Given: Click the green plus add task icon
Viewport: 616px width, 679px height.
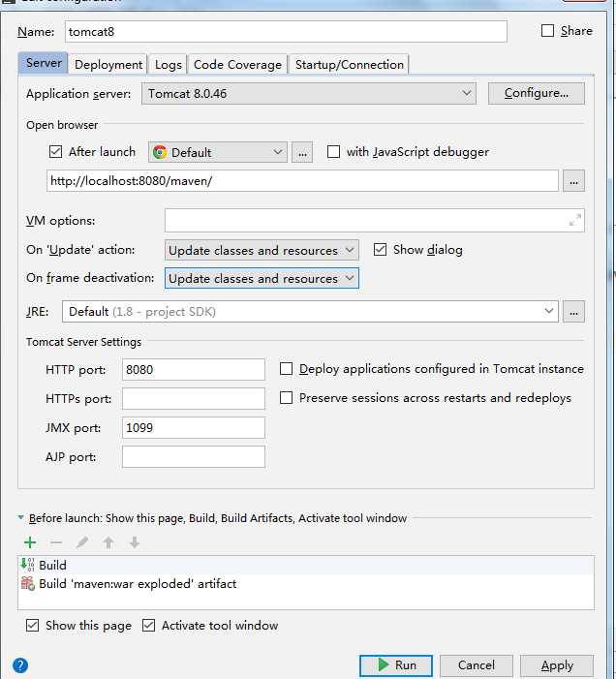Looking at the screenshot, I should tap(30, 542).
